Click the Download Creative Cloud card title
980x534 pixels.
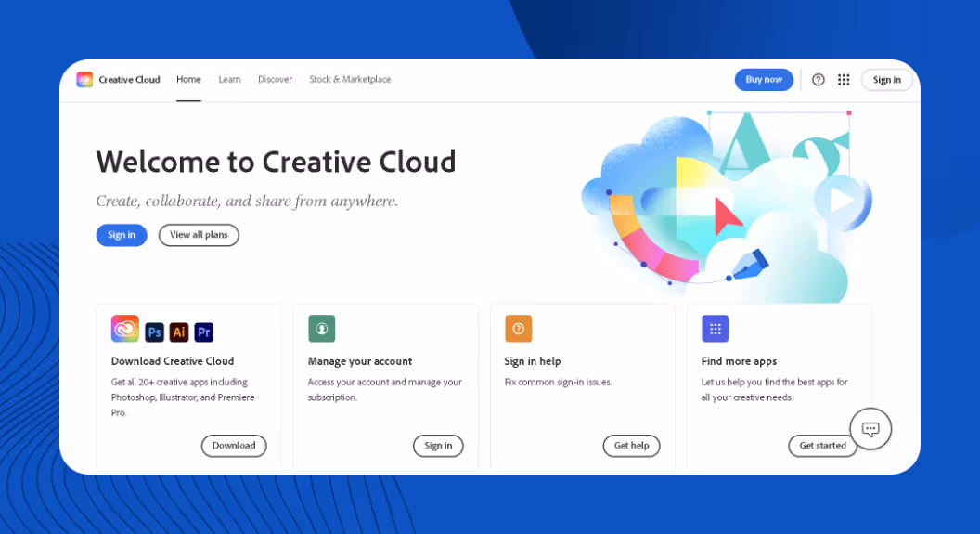173,361
